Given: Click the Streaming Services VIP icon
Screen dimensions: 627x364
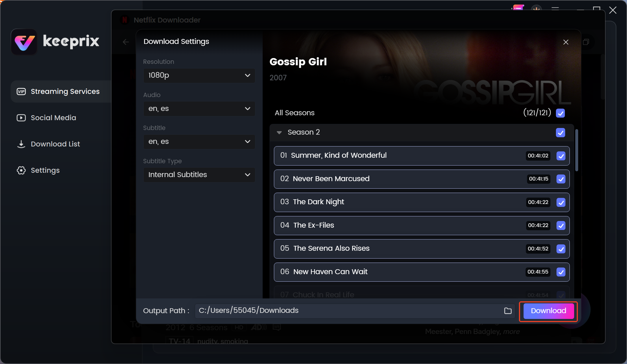Looking at the screenshot, I should point(21,92).
